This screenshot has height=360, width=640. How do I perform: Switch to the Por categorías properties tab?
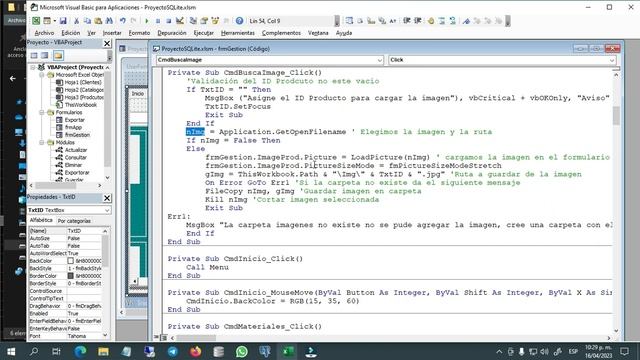click(x=74, y=221)
